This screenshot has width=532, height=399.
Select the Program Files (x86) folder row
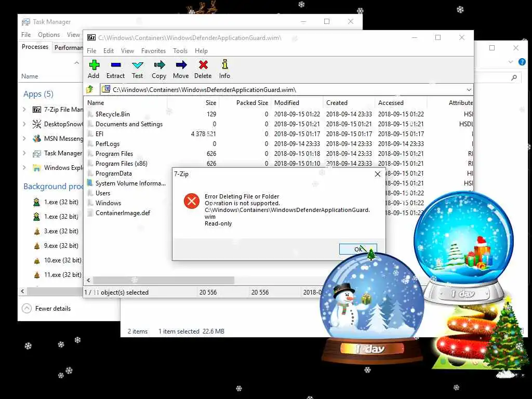pyautogui.click(x=121, y=164)
